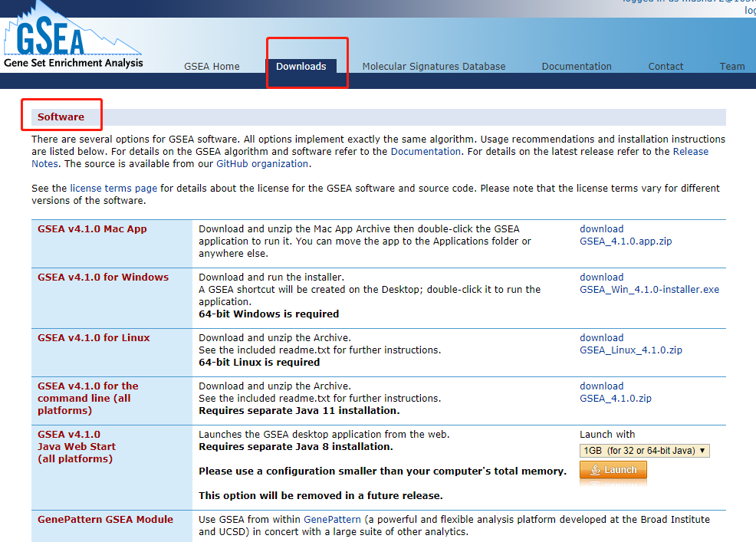756x542 pixels.
Task: Click the command line (all platforms) row title
Action: (87, 399)
